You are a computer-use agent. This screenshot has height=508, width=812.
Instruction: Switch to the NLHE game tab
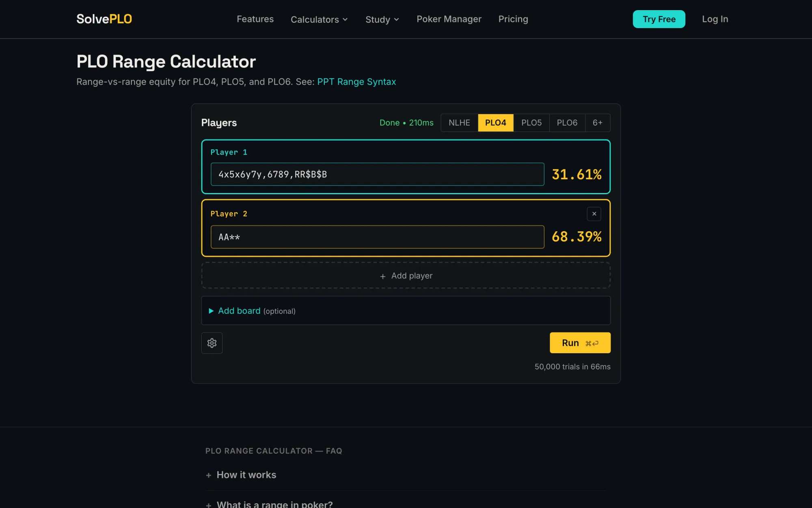click(459, 123)
